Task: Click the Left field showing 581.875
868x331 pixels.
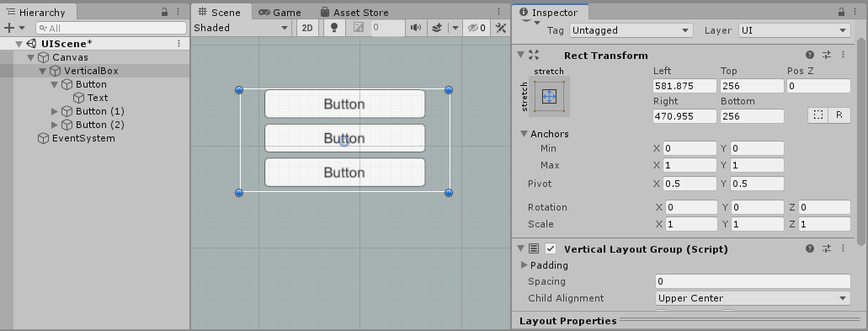Action: [x=685, y=86]
